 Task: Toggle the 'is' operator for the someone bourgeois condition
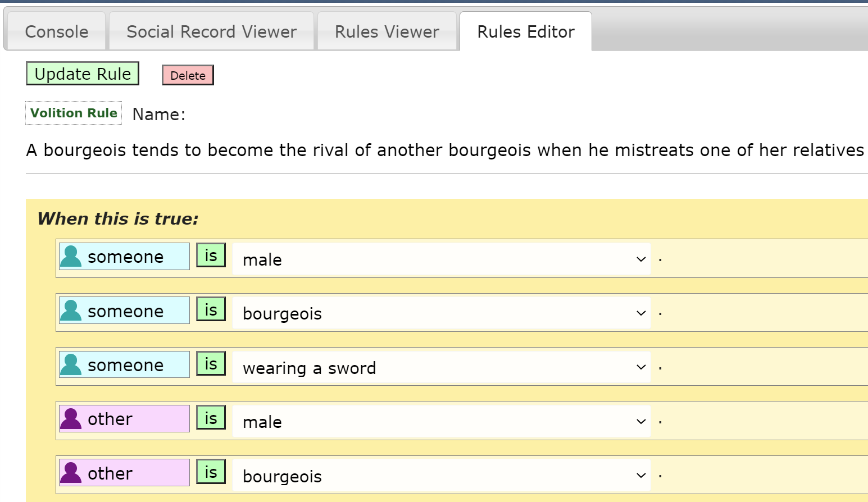[x=211, y=309]
